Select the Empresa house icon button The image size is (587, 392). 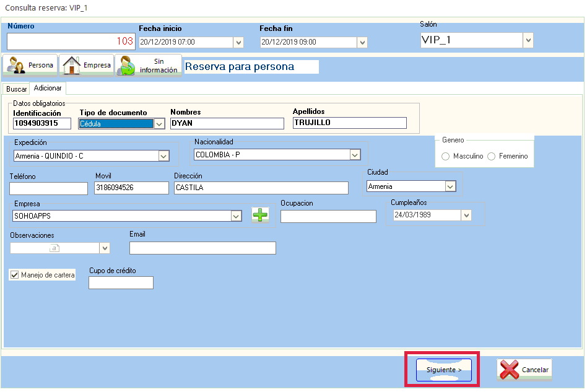tap(87, 65)
